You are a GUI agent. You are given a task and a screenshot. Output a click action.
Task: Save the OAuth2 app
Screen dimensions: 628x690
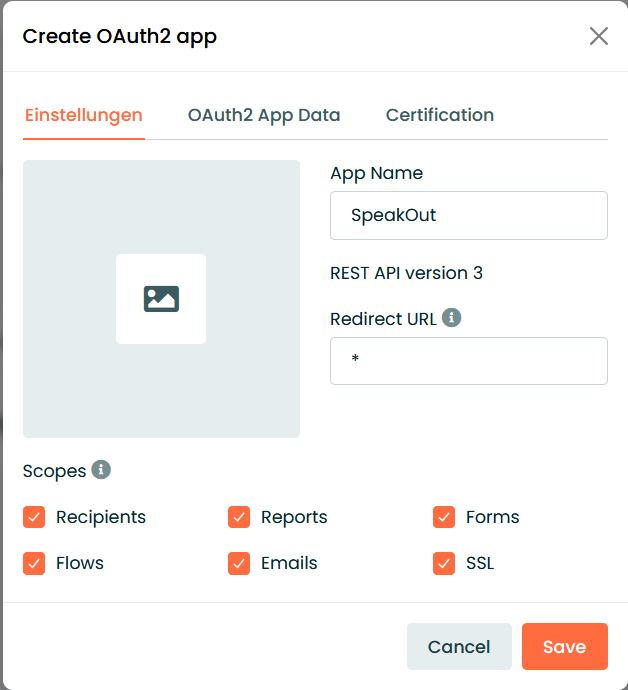565,646
